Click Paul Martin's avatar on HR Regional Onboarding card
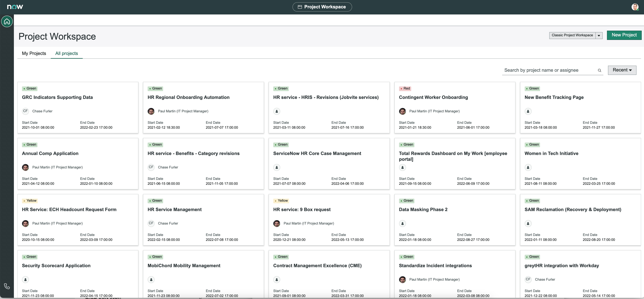 151,111
